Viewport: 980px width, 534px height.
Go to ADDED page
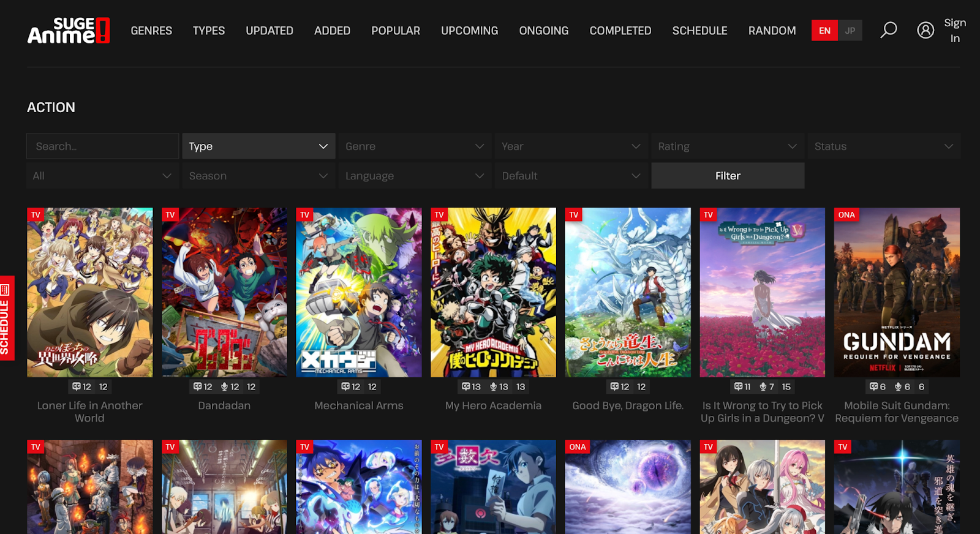click(x=332, y=31)
